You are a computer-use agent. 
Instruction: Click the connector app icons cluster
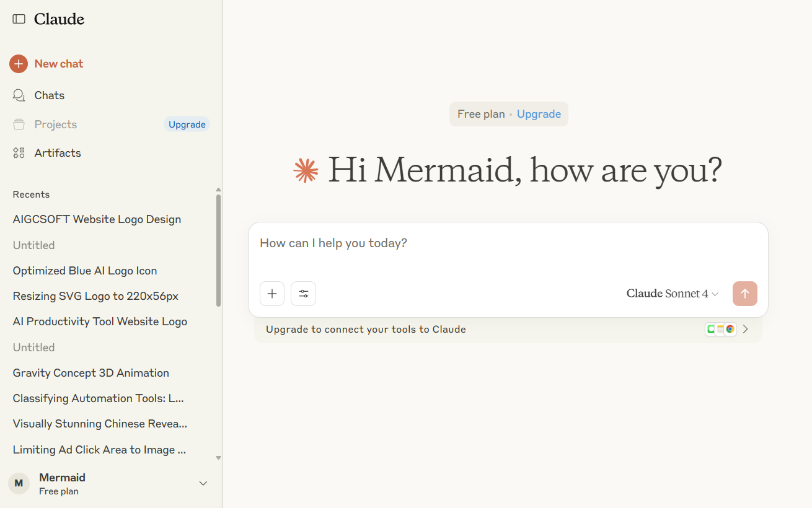(720, 330)
